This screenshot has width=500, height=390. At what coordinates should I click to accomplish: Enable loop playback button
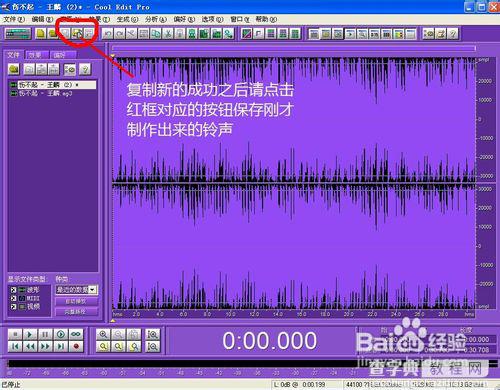tap(76, 334)
